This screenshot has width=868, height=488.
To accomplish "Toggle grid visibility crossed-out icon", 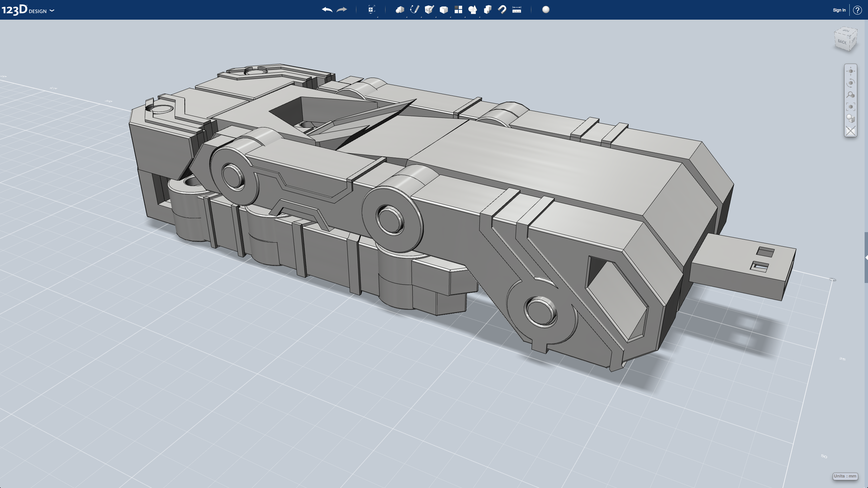I will [850, 131].
